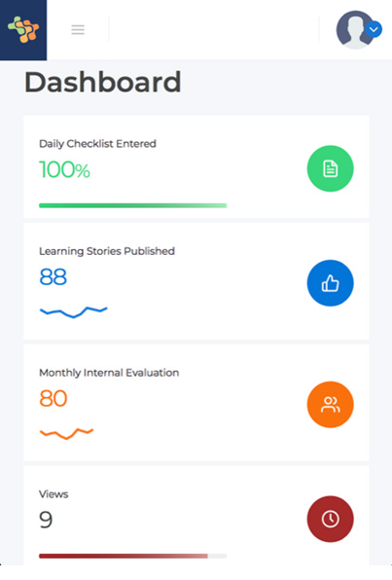The image size is (392, 580).
Task: Click the app logo in top corner
Action: pos(23,29)
